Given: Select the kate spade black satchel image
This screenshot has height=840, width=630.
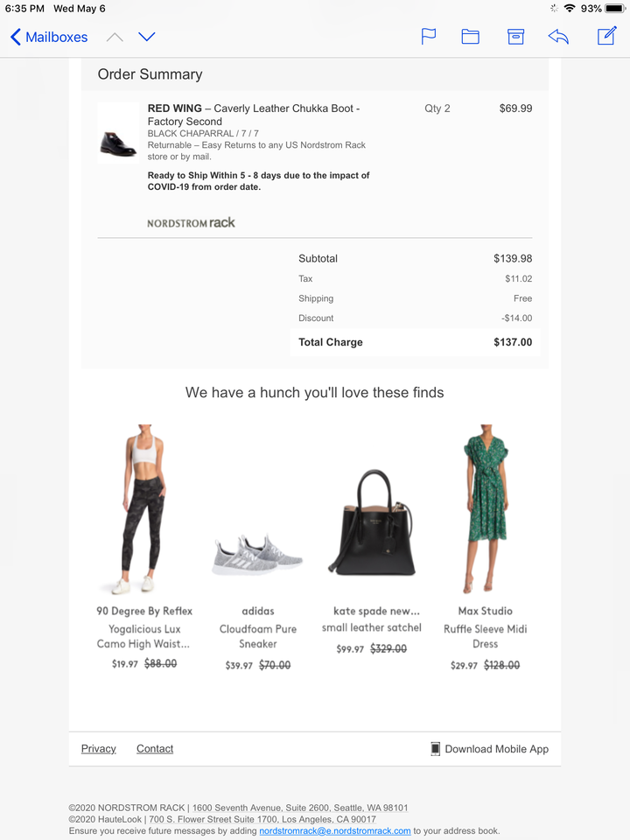Looking at the screenshot, I should (x=372, y=523).
